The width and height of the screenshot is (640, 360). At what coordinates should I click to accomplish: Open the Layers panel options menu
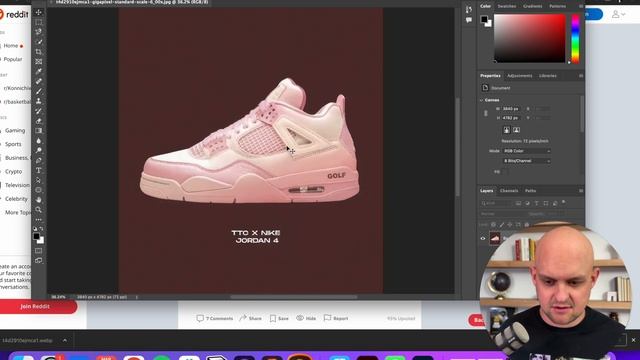(x=580, y=191)
